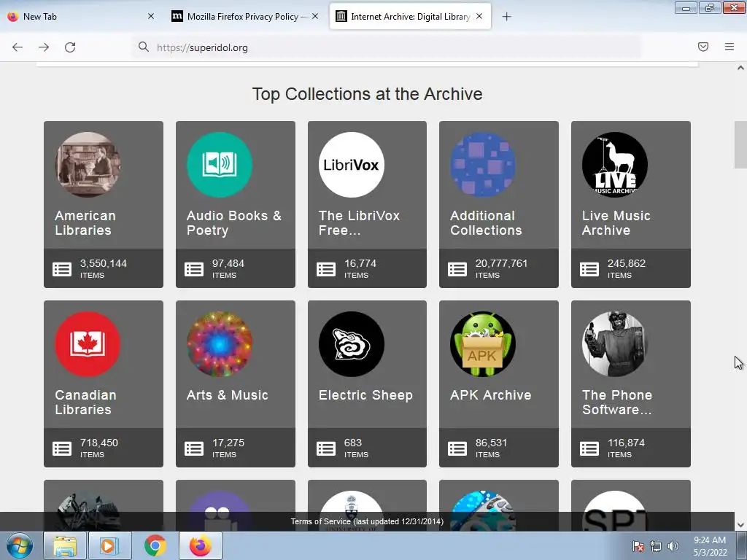Select the LibriVox logo circle
Screen dimensions: 747x560
352,165
